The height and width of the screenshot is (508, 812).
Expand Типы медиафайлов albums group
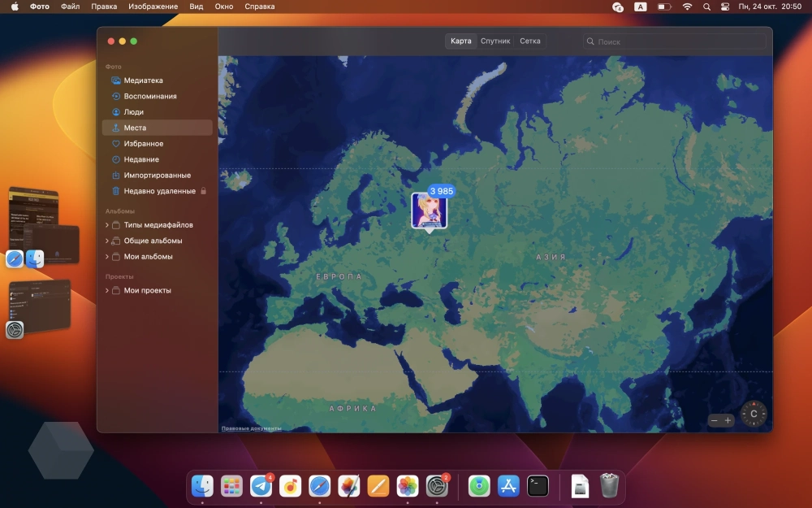(x=106, y=225)
